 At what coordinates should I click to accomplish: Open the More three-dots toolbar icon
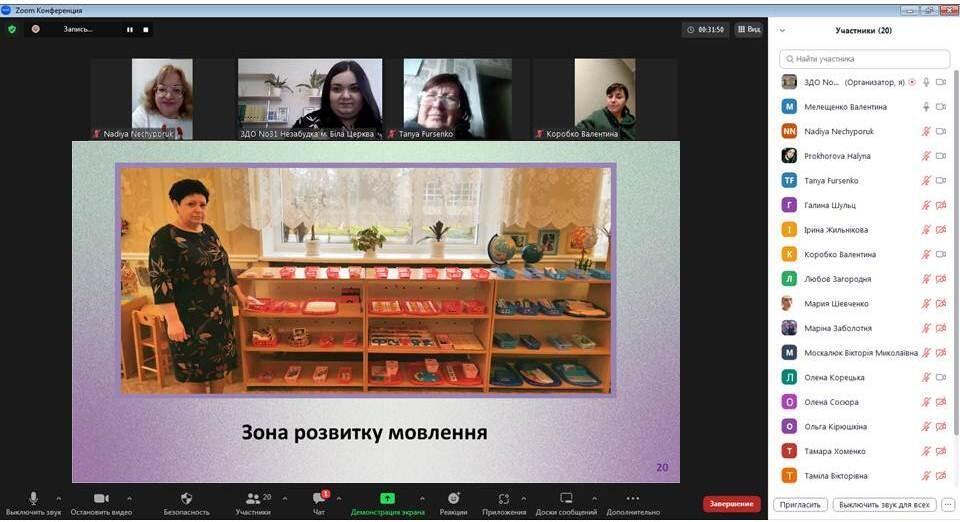click(x=633, y=498)
